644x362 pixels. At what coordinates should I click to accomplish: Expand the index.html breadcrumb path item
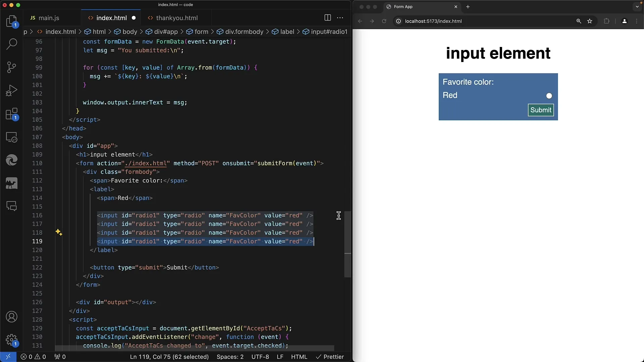point(61,32)
